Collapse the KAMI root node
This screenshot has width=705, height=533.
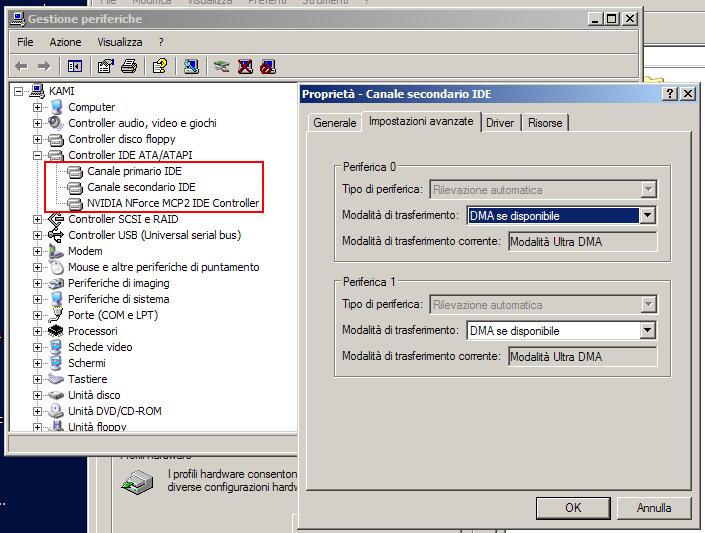(x=18, y=91)
